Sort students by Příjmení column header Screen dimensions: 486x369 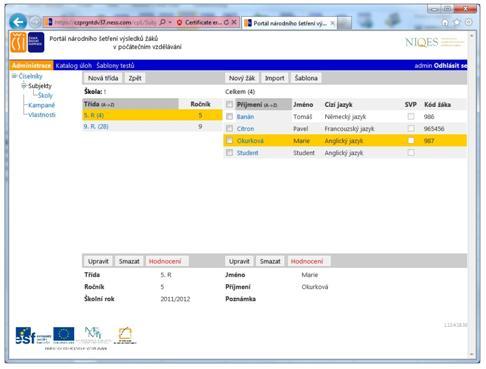[263, 105]
